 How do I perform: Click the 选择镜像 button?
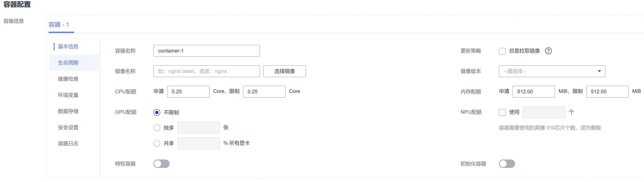coord(284,71)
